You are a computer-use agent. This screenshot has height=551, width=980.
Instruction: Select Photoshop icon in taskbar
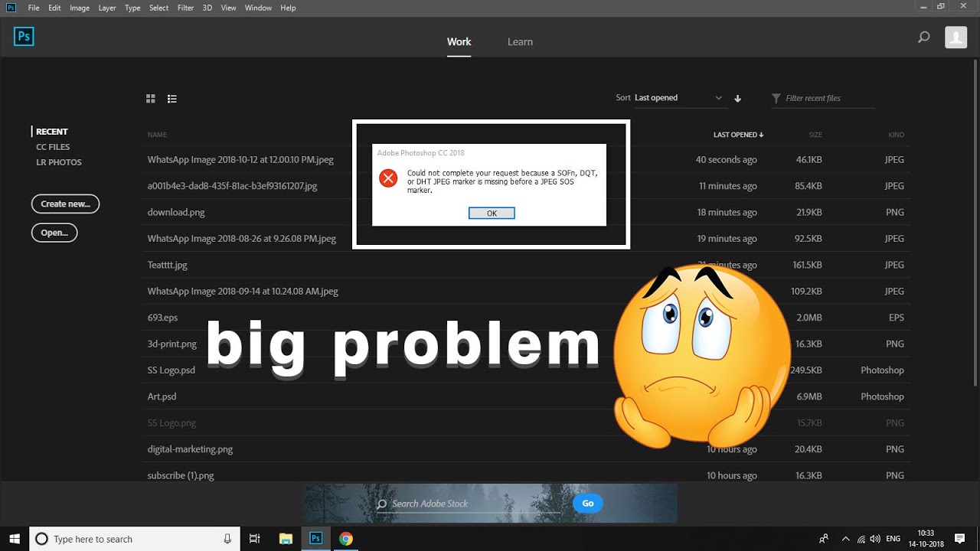click(x=315, y=539)
